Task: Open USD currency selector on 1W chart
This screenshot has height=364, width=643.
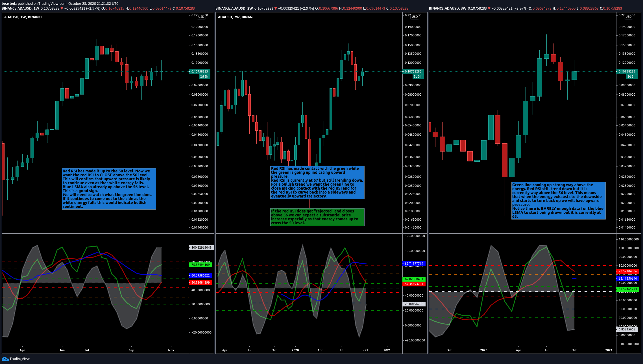Action: click(x=201, y=17)
